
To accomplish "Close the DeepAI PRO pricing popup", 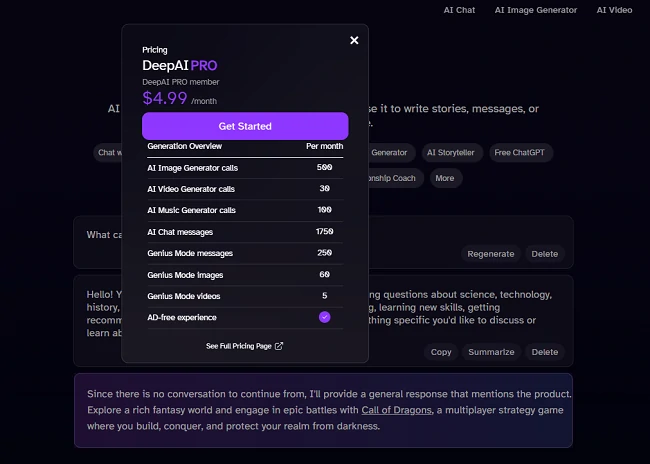I will tap(354, 40).
